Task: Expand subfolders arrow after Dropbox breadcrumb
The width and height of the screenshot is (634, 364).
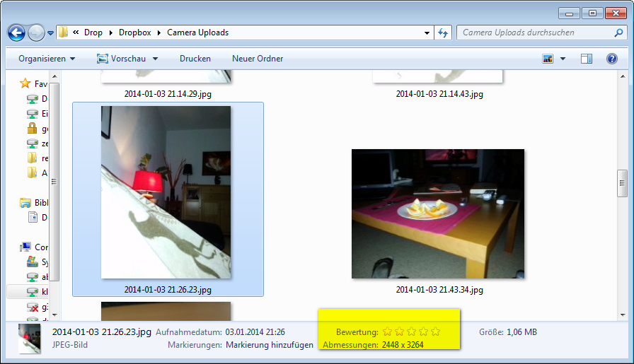Action: coord(159,33)
